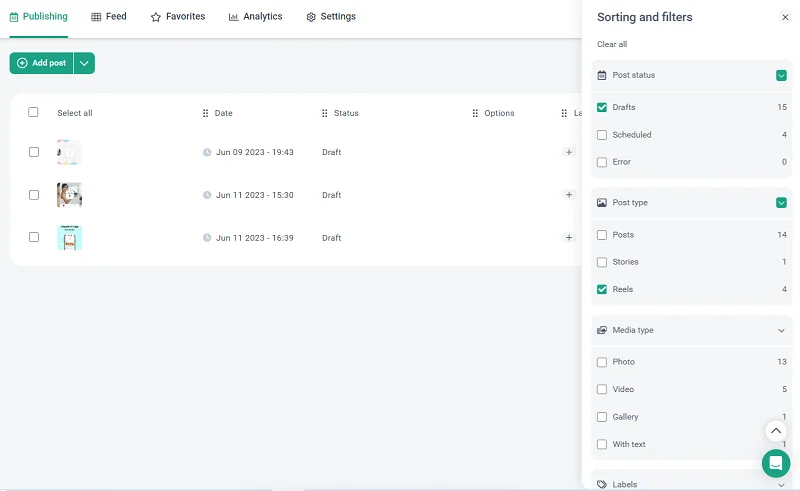Tick the Select all checkbox
Screen dimensions: 800x491
coord(33,113)
